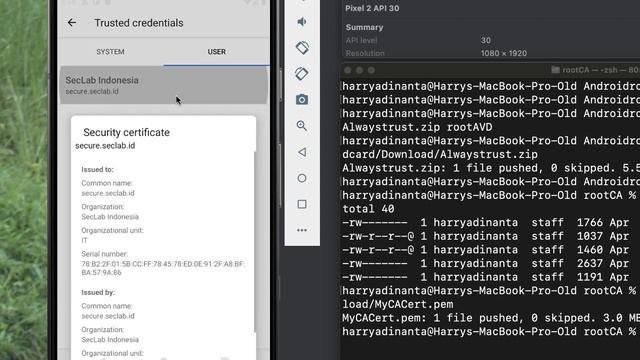Activate the emulator zoom magnifier icon

coord(302,126)
